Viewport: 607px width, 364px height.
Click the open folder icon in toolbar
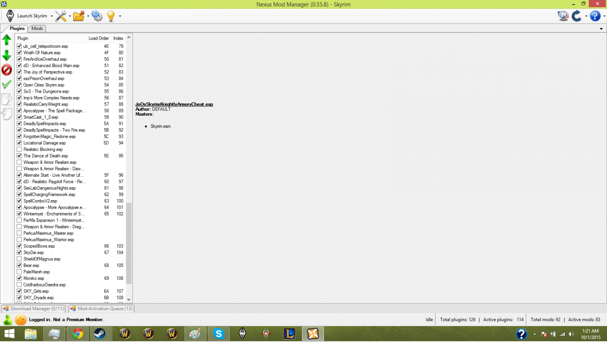tap(79, 16)
